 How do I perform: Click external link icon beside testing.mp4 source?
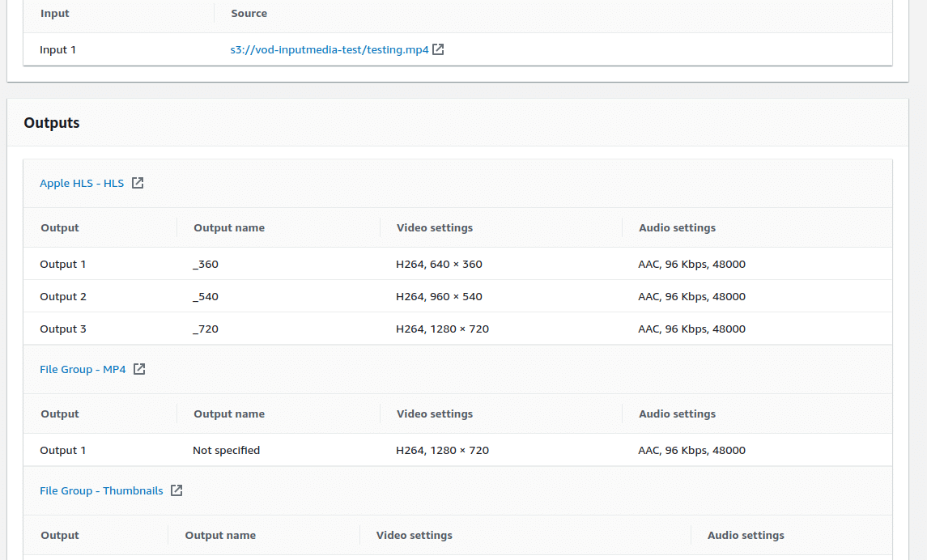(x=438, y=49)
